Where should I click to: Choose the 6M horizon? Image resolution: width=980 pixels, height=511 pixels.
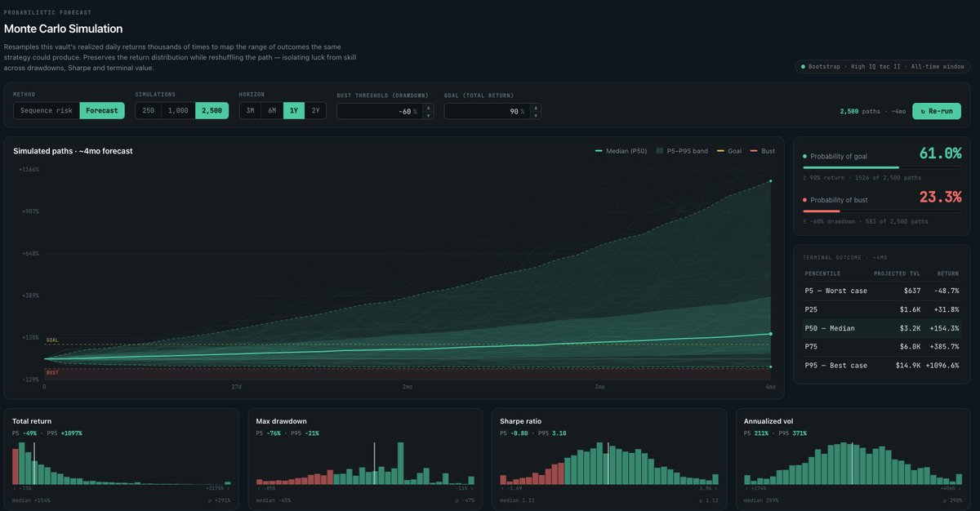(272, 110)
